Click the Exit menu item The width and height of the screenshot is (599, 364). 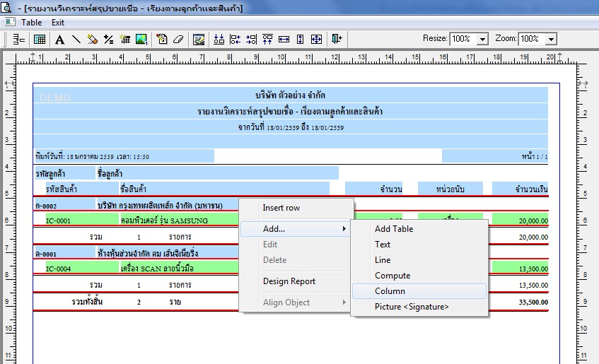58,23
